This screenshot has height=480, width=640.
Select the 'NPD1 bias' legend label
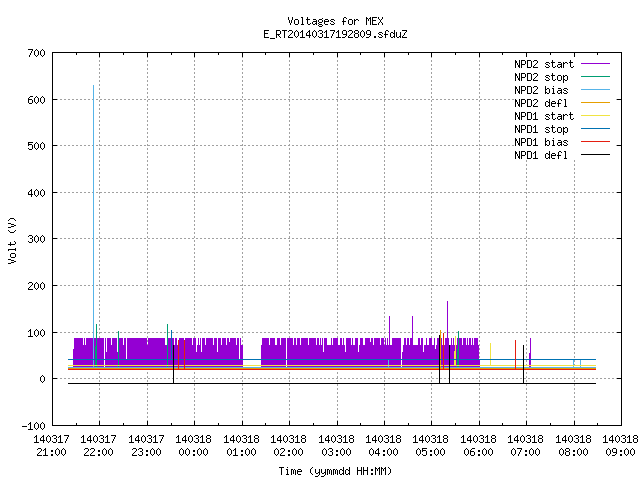point(541,142)
